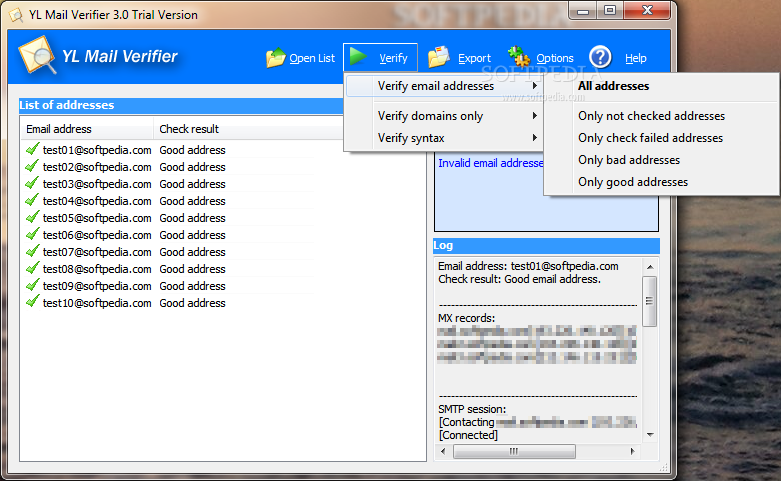Minimize the YL Mail Verifier window

tap(583, 10)
